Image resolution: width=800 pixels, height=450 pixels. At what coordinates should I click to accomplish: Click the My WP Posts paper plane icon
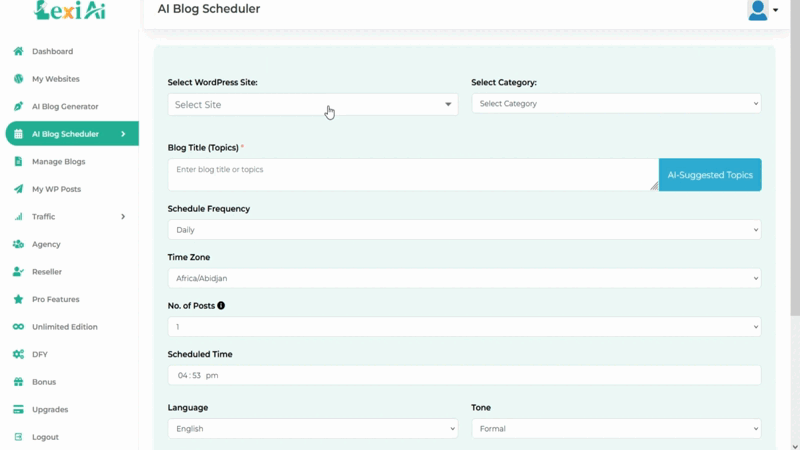18,189
